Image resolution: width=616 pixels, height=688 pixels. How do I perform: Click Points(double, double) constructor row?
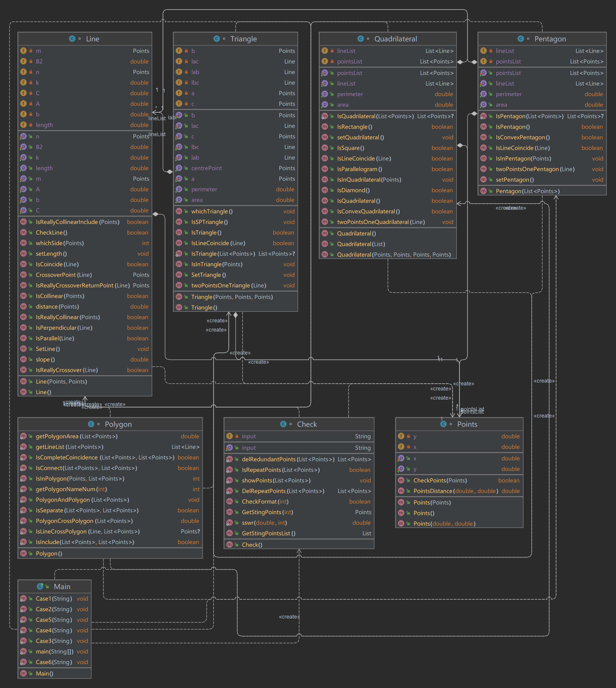459,523
